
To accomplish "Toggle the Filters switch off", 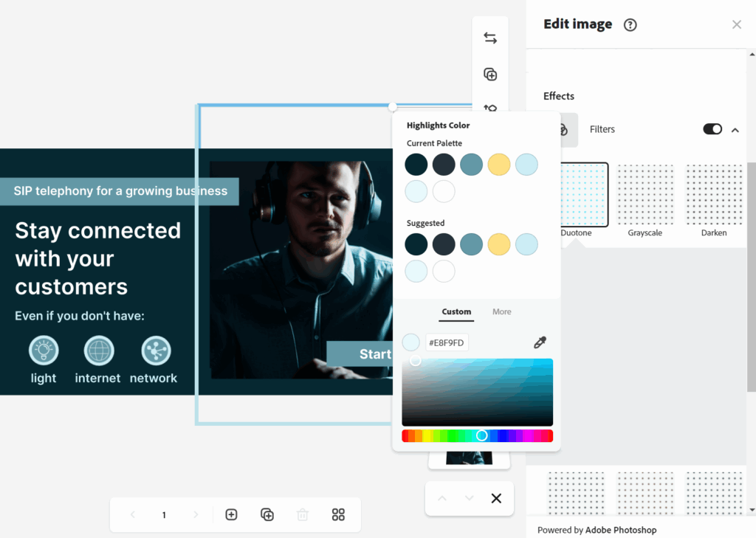I will 712,129.
